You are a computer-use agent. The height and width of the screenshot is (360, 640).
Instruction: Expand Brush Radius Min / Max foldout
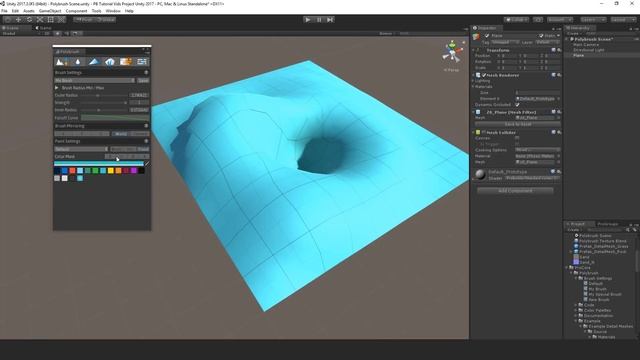click(57, 88)
